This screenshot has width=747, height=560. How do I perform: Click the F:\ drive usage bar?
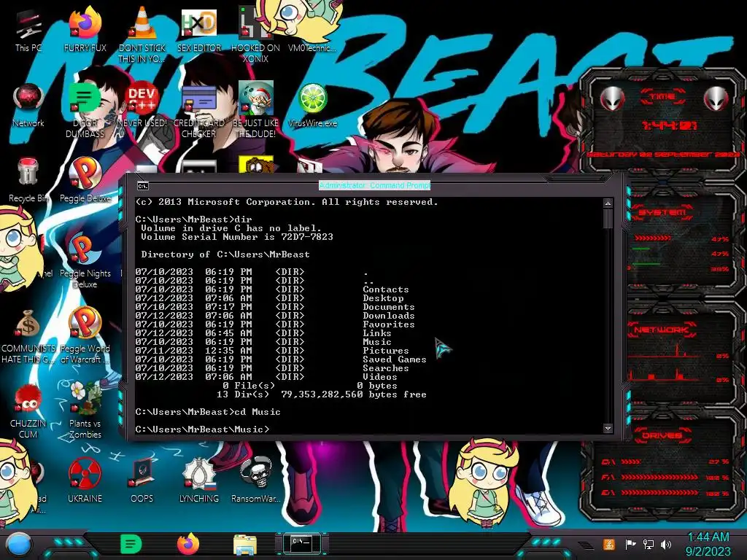[659, 477]
